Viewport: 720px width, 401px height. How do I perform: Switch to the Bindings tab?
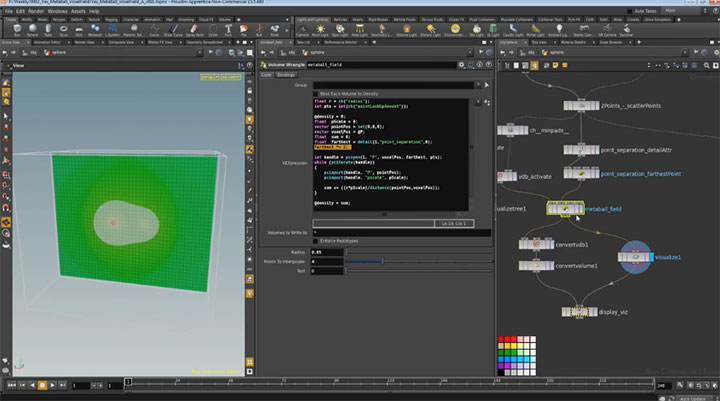[x=286, y=75]
